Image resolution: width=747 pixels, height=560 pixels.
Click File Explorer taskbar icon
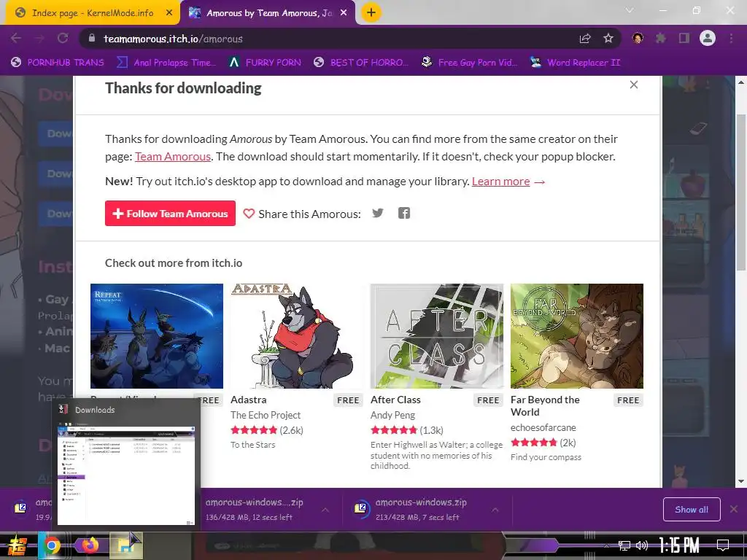click(126, 545)
